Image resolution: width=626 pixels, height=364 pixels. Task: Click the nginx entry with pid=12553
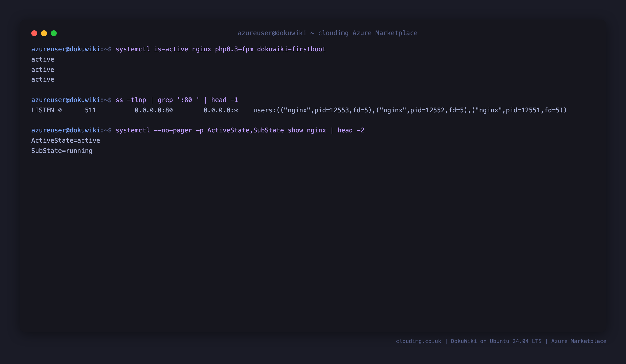[326, 110]
